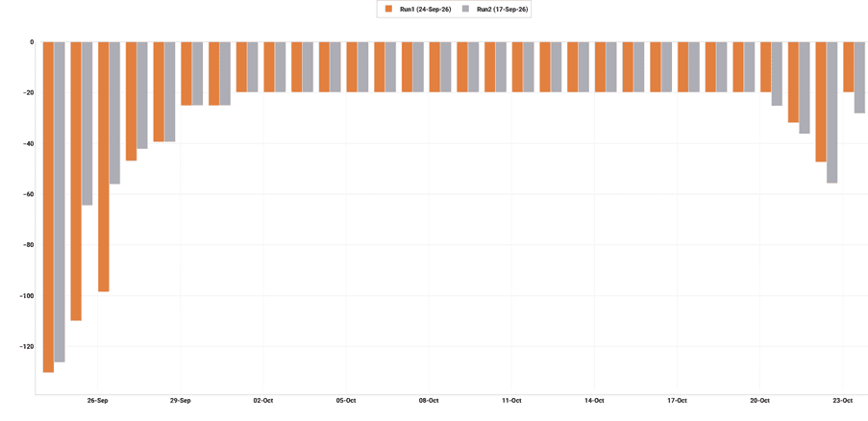Image resolution: width=868 pixels, height=421 pixels.
Task: Click the orange bar reaching about -110
Action: 76,182
